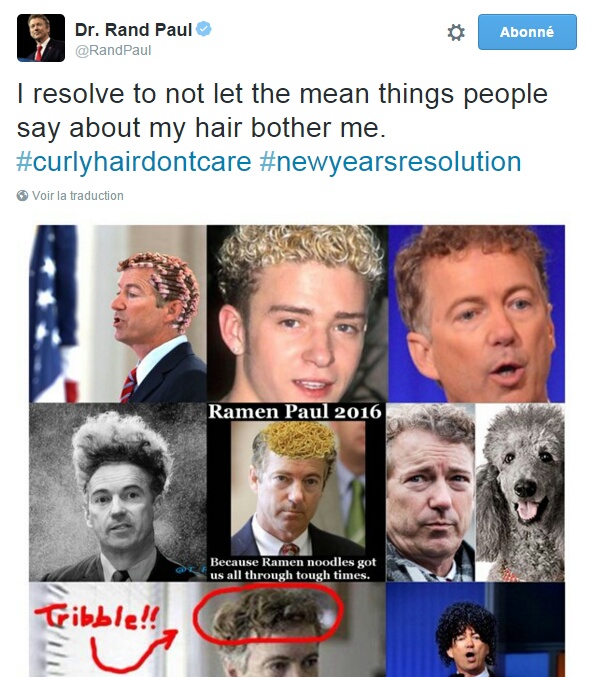Open the man in plaid scarf photo

point(430,493)
